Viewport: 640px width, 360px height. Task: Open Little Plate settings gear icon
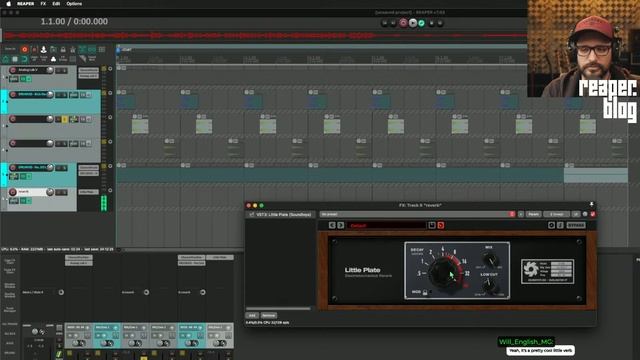coord(551,225)
